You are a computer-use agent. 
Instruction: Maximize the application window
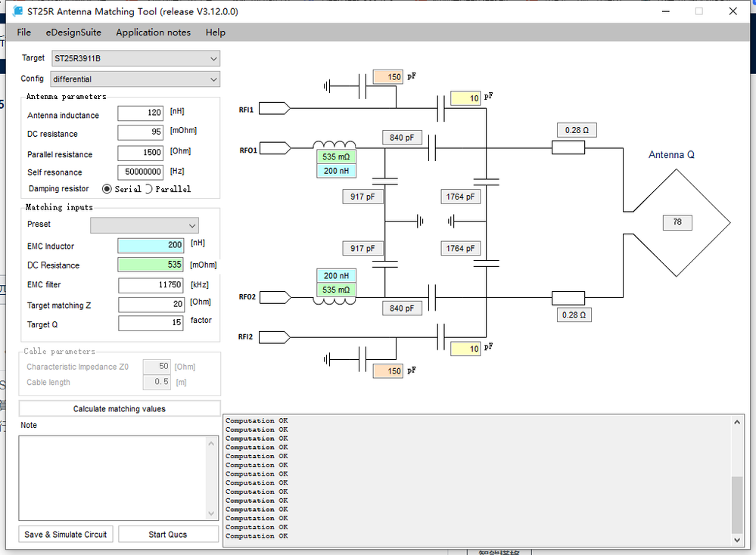tap(698, 11)
